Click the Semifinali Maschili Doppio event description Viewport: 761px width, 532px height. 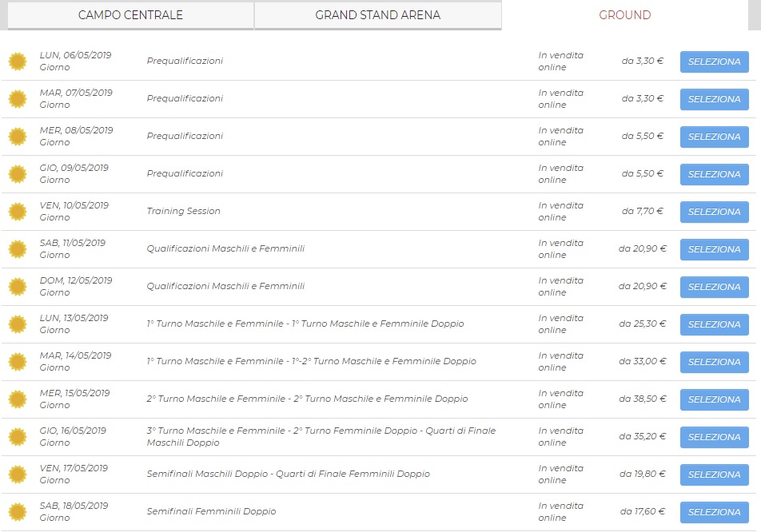pos(288,474)
